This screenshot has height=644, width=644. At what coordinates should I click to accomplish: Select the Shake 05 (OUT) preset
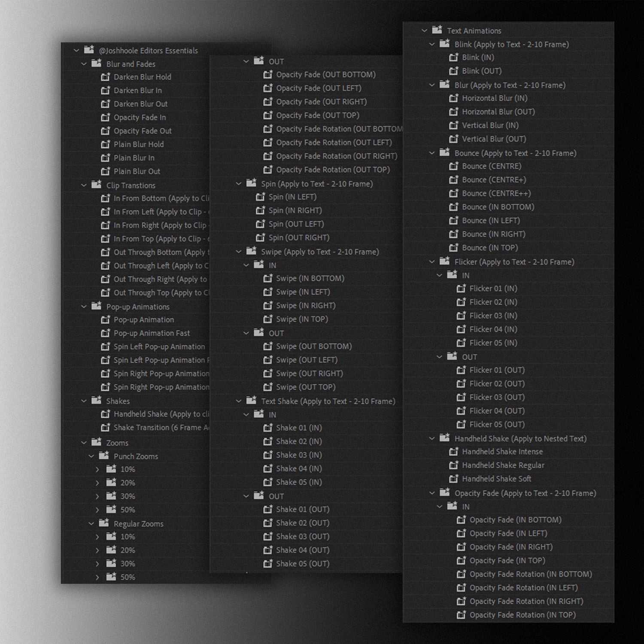[x=302, y=564]
